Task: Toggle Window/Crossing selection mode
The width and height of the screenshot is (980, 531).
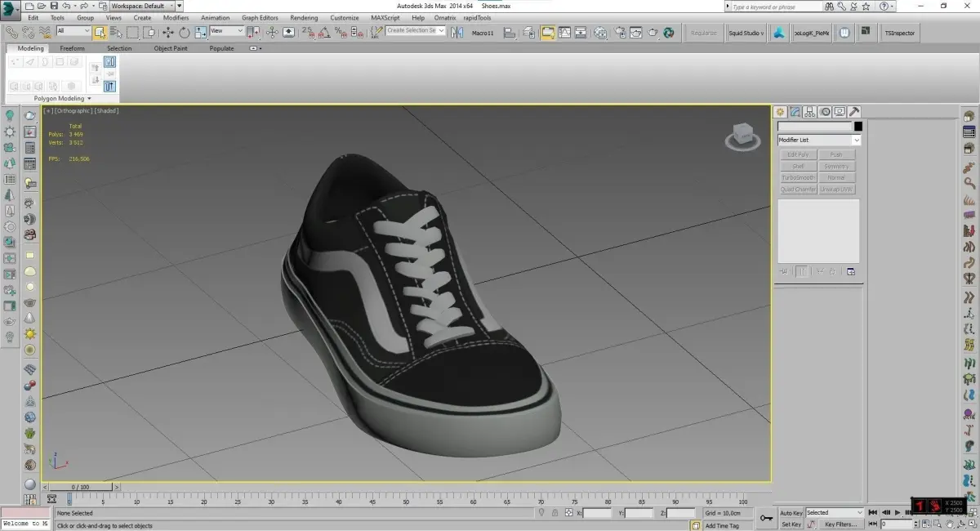Action: tap(149, 33)
